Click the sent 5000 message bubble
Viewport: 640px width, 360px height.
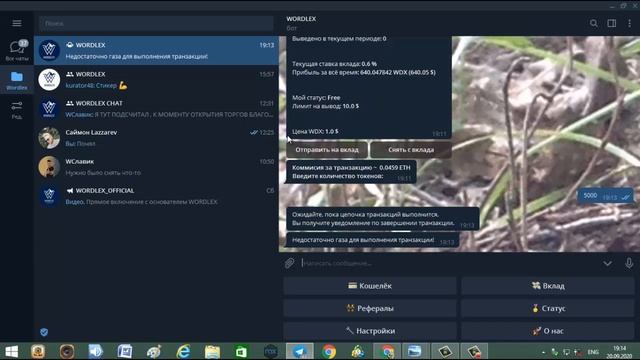click(606, 196)
